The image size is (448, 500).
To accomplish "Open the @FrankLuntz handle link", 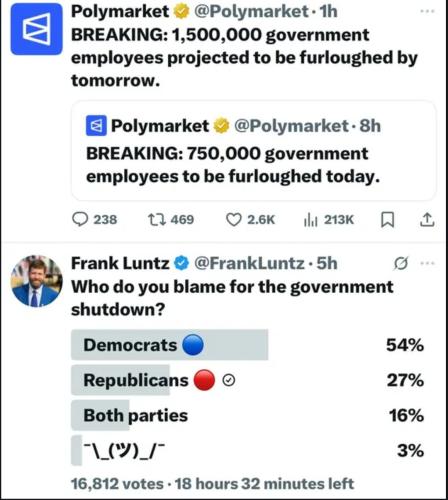I will pos(249,263).
